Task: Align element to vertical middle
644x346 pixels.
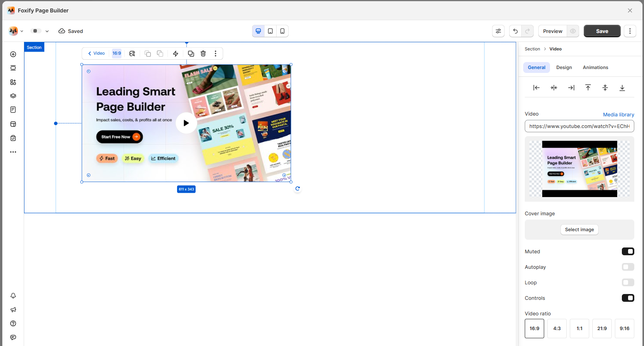Action: (605, 88)
